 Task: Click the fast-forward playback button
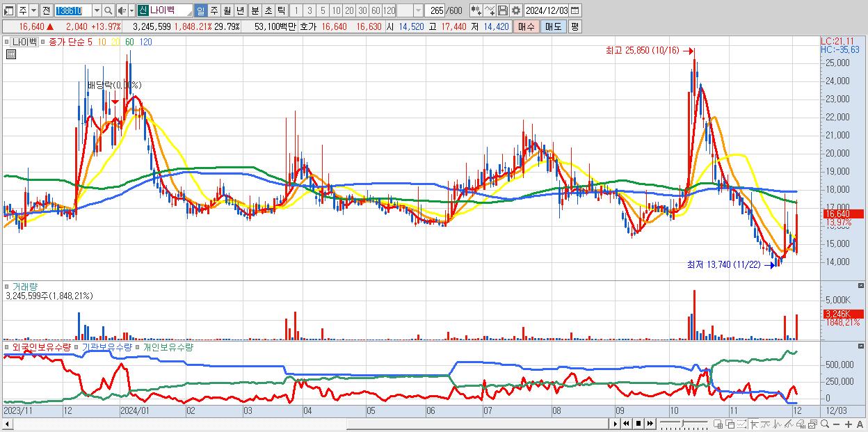coord(650,424)
